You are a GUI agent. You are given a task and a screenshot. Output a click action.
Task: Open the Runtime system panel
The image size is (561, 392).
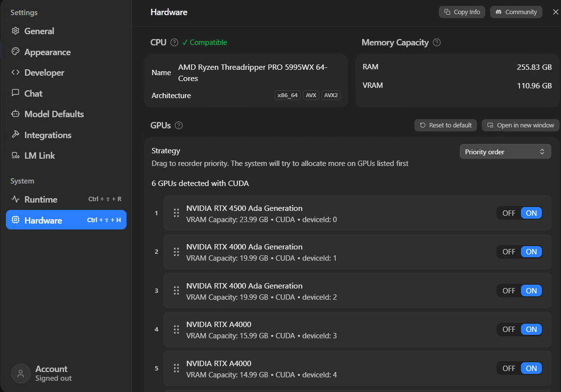tap(41, 199)
